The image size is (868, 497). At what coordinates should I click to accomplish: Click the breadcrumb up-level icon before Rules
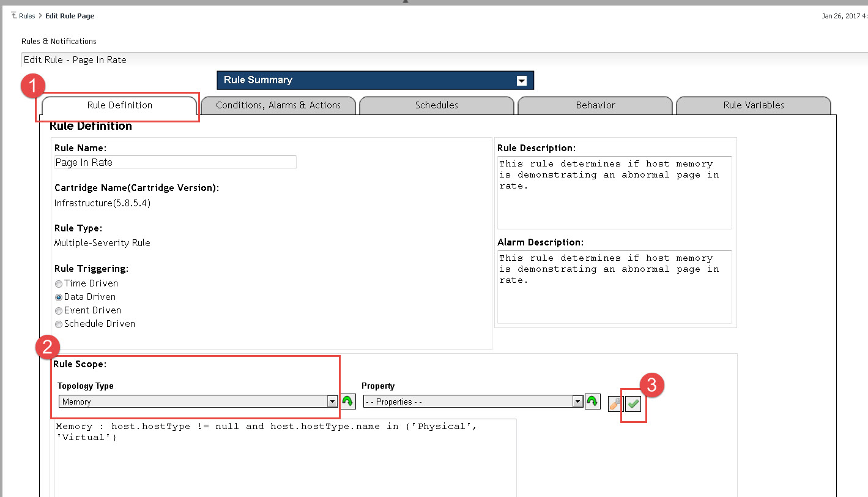point(14,16)
